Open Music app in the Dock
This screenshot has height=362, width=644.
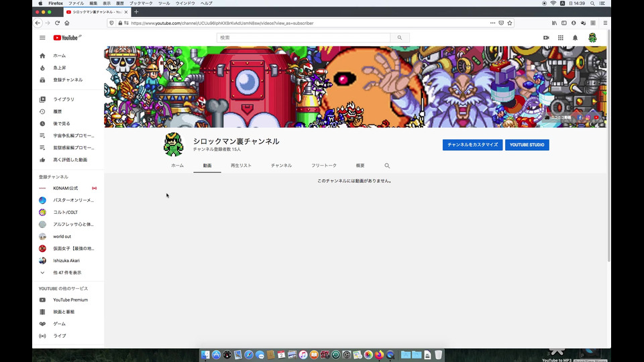[x=303, y=355]
